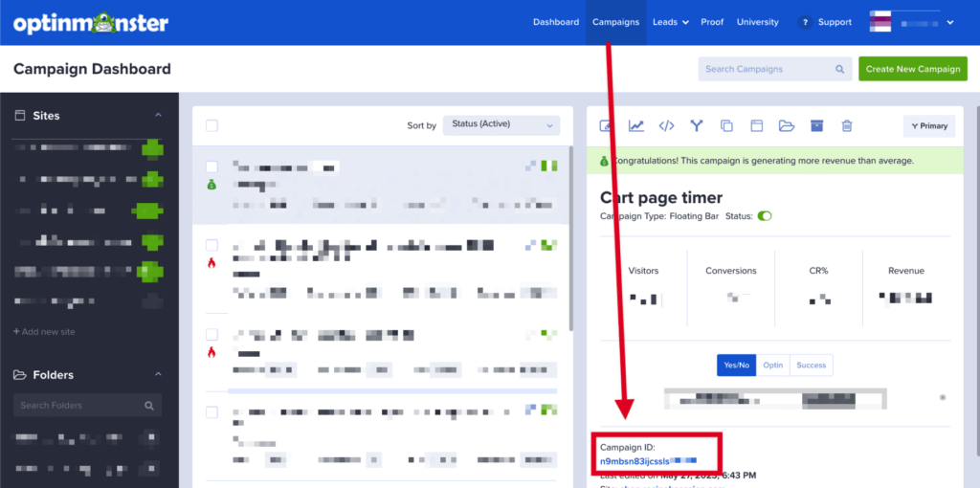Open the Sort by Status (Active) dropdown
Image resolution: width=980 pixels, height=488 pixels.
pos(501,125)
